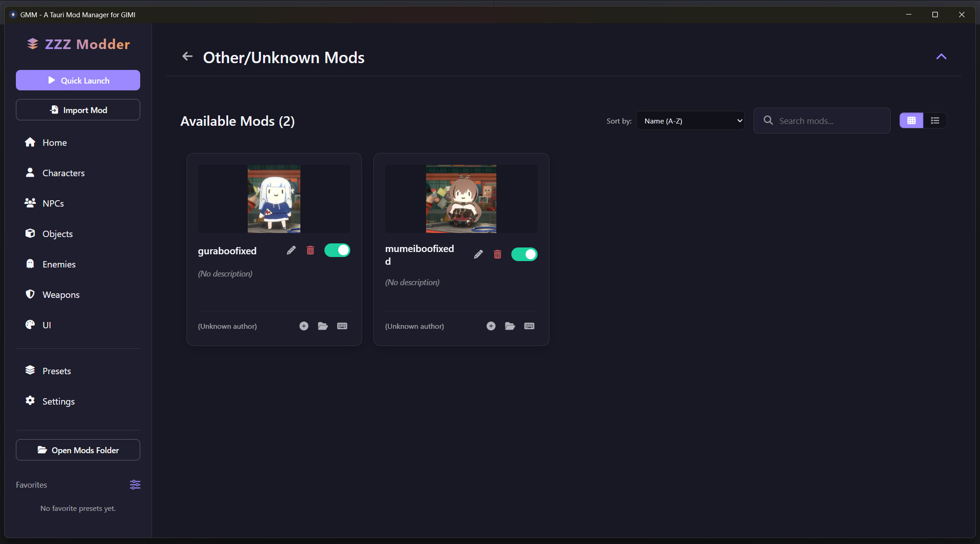Open the Settings page
Screen dimensions: 980x544
click(58, 401)
